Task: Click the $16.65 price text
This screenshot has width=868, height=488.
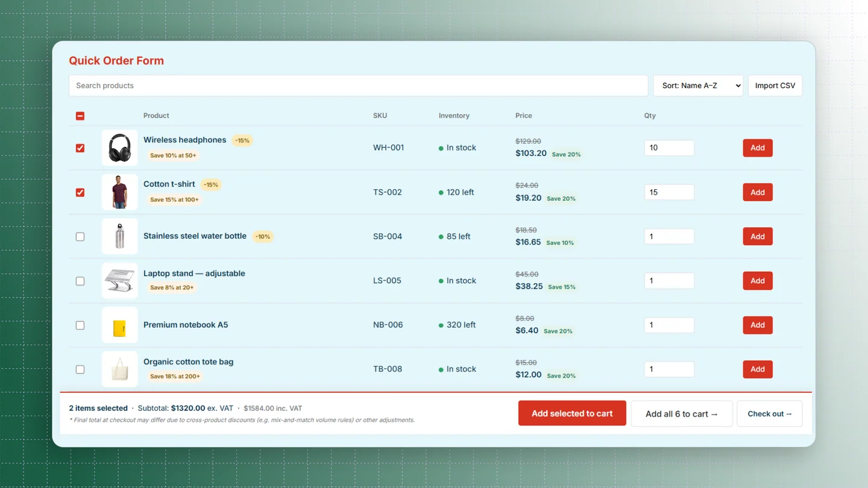Action: pos(528,242)
